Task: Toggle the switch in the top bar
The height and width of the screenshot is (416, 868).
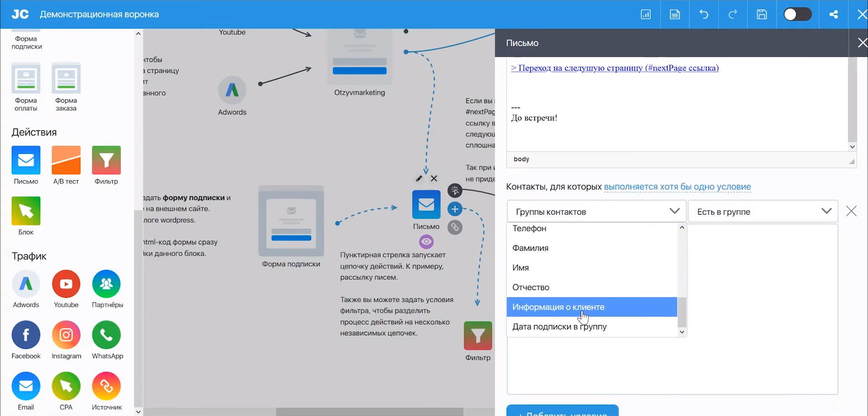Action: coord(797,14)
